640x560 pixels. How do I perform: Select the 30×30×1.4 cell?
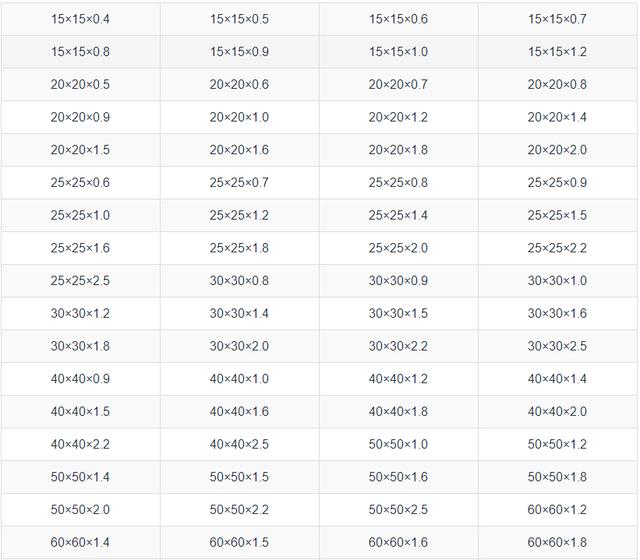(x=239, y=314)
